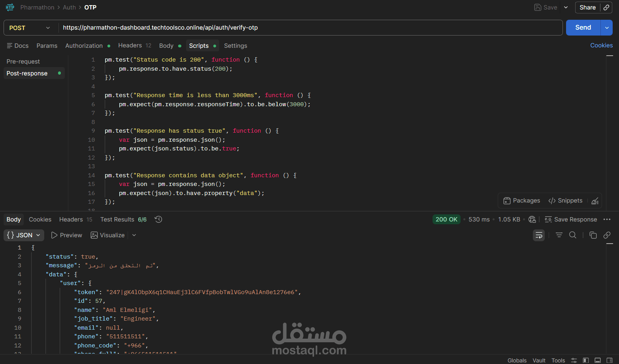Screen dimensions: 619x364
Task: Open the request Settings tab
Action: (x=235, y=46)
